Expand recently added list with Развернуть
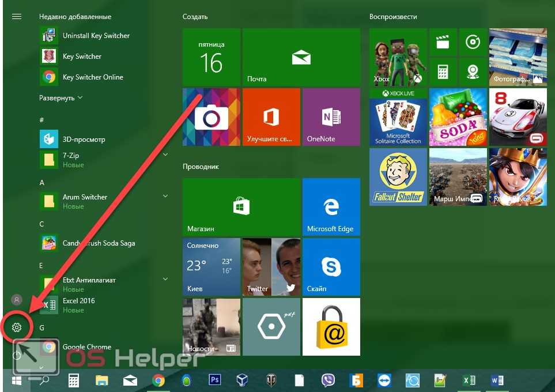555x392 pixels. click(x=61, y=98)
